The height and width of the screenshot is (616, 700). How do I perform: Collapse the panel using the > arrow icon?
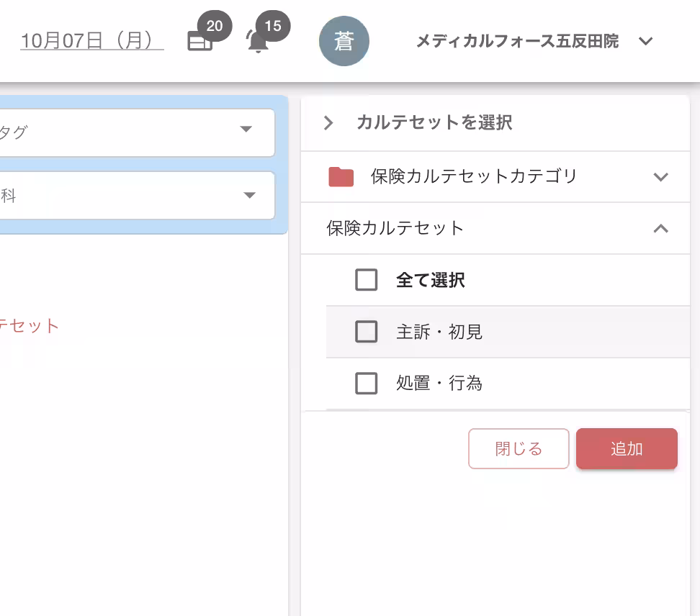coord(328,122)
